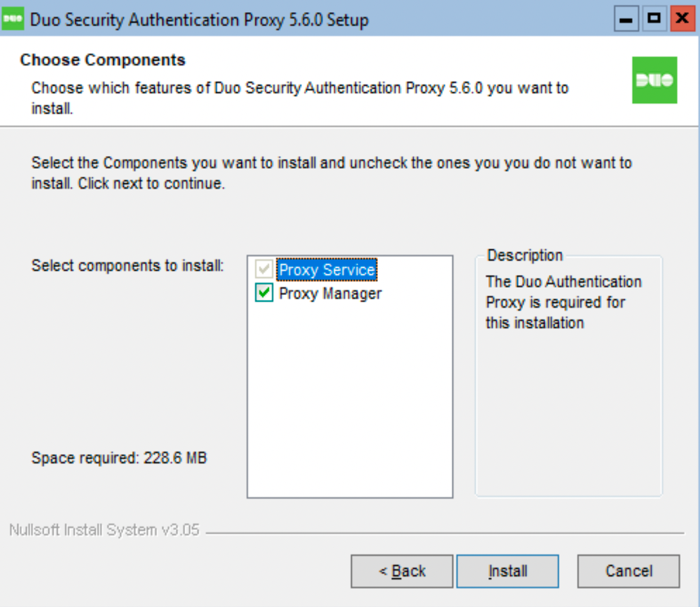
Task: Cancel the Duo Authentication Proxy installation
Action: tap(629, 571)
